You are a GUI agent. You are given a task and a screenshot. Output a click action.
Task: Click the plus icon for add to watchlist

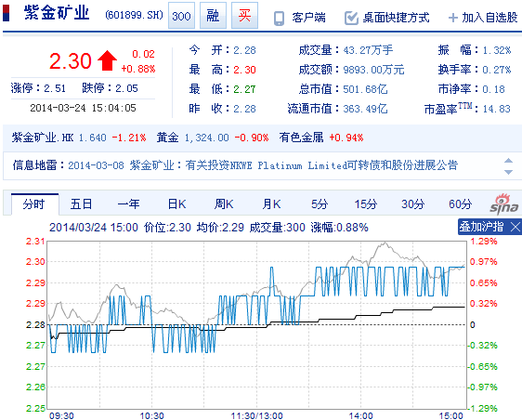coord(453,18)
